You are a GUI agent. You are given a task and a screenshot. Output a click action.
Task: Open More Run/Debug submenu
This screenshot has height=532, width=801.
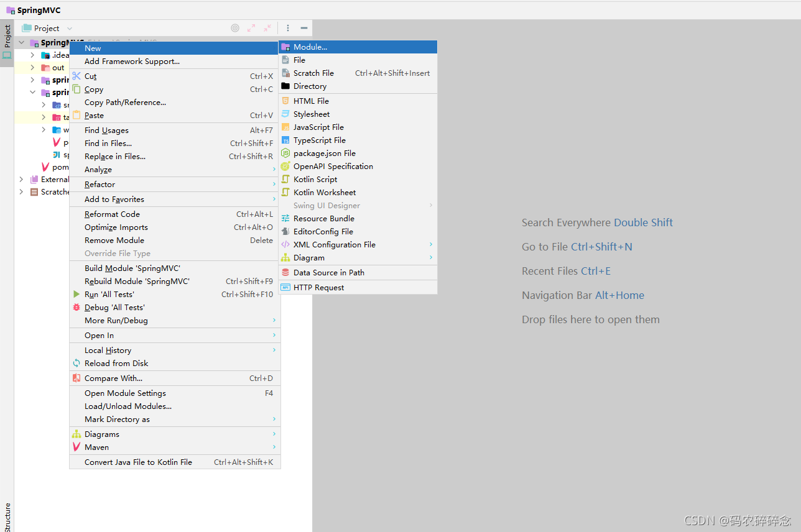click(175, 320)
